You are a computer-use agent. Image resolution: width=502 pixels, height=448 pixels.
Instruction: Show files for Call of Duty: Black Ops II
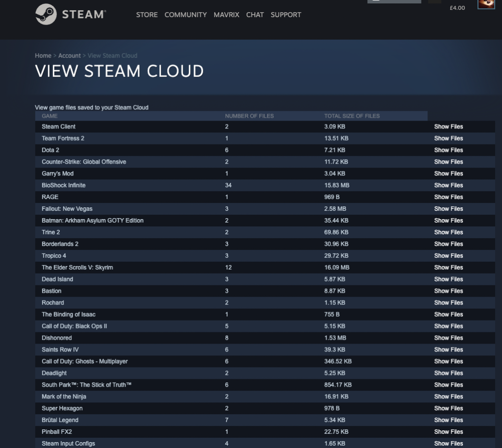[x=449, y=326]
